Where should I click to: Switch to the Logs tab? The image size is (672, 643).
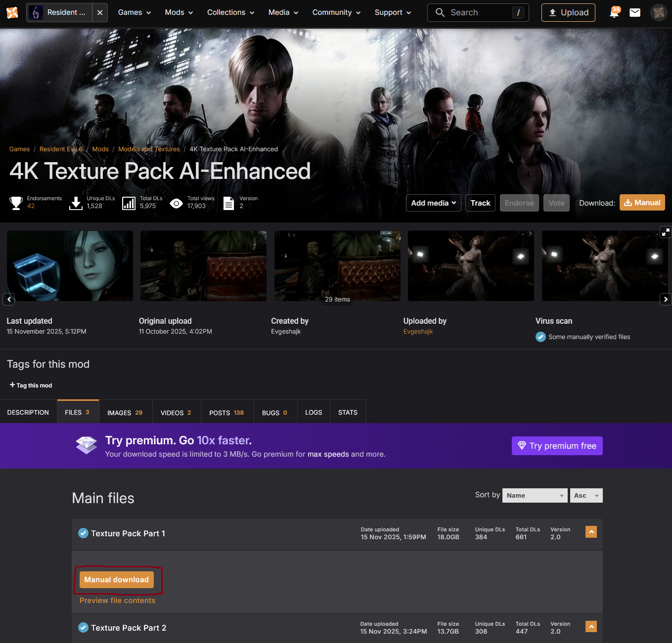[314, 413]
